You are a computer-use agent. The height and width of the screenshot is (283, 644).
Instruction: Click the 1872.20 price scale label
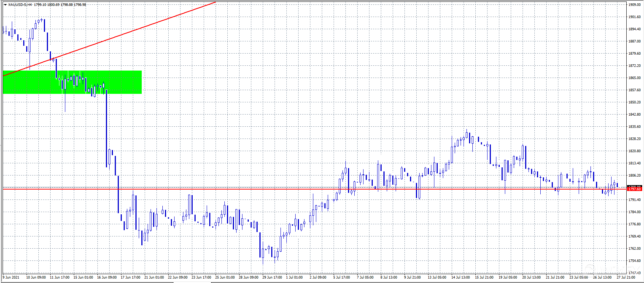click(x=634, y=66)
